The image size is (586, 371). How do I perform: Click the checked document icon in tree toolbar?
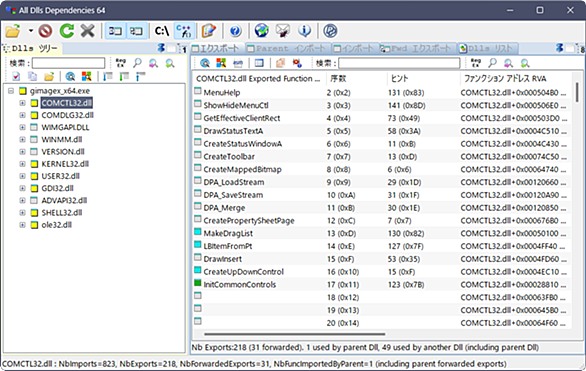click(x=16, y=76)
